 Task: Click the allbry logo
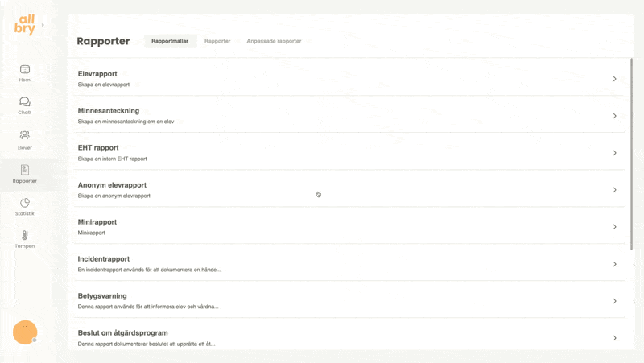(x=25, y=25)
